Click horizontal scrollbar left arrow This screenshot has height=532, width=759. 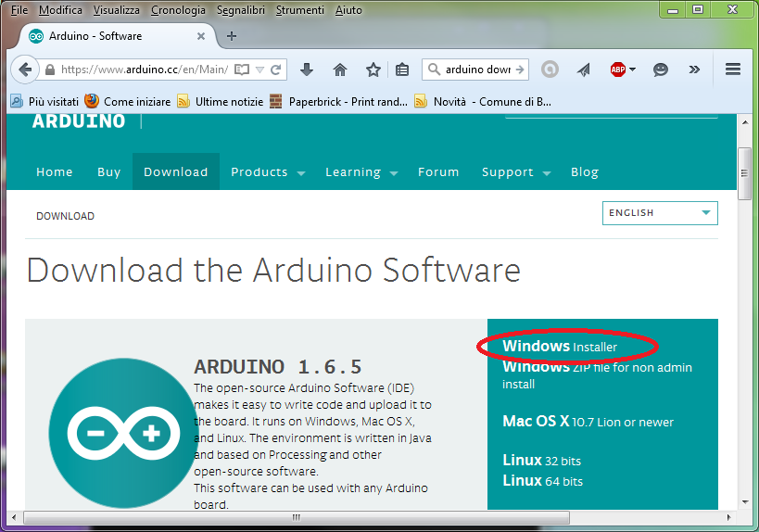[x=14, y=517]
